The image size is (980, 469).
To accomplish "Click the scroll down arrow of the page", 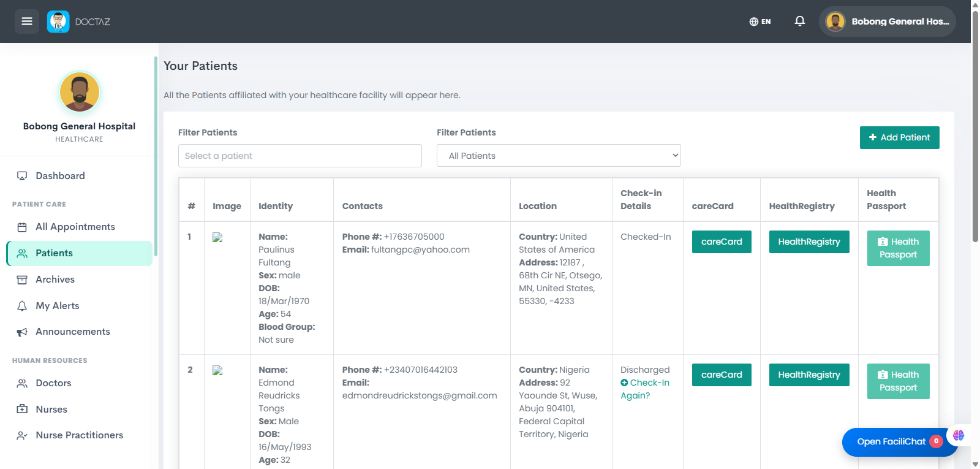I will click(x=975, y=464).
